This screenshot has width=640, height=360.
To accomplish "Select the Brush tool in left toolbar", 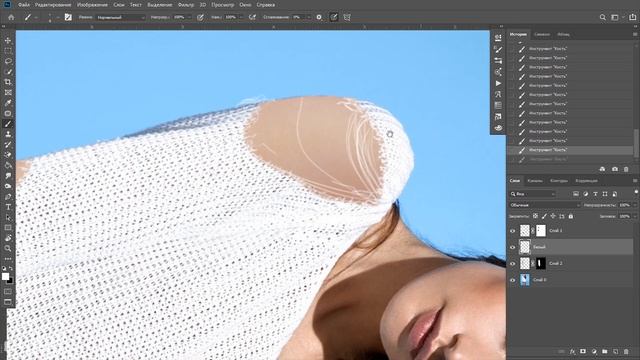I will (x=8, y=124).
